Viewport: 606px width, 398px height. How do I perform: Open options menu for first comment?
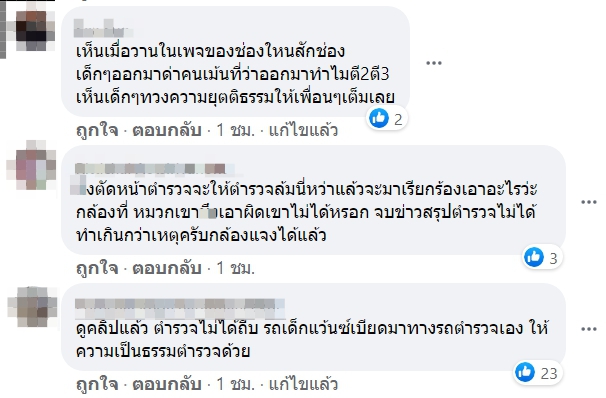434,63
